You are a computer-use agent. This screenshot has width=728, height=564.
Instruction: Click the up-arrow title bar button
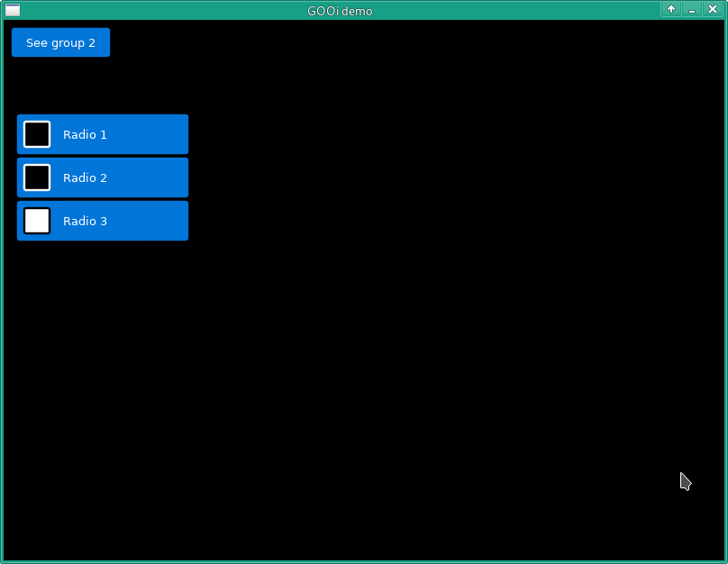(x=671, y=9)
